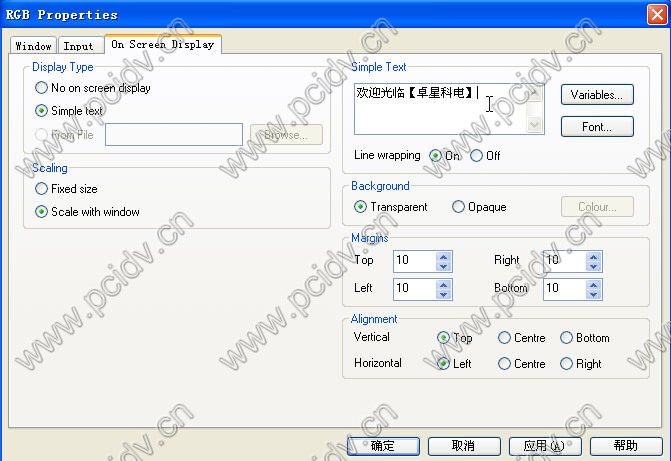This screenshot has width=671, height=461.
Task: Click the 确定 OK button
Action: [x=383, y=446]
